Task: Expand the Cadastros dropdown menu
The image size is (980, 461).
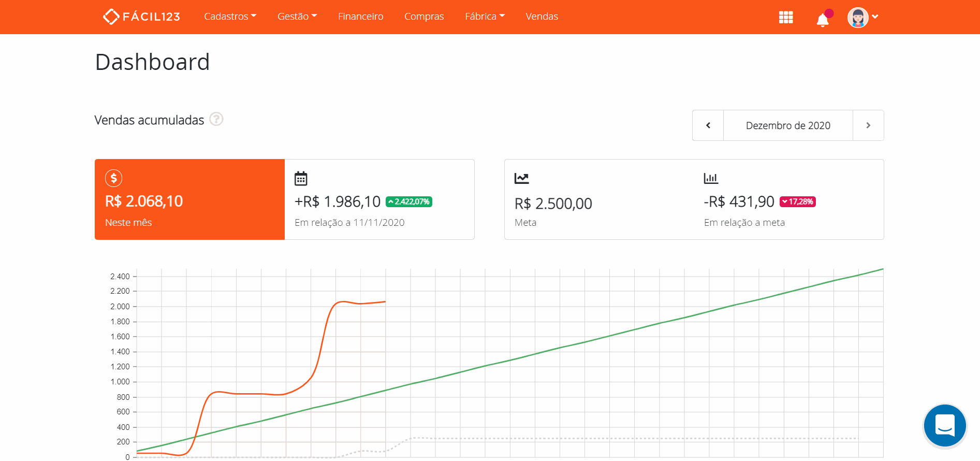Action: [x=230, y=17]
